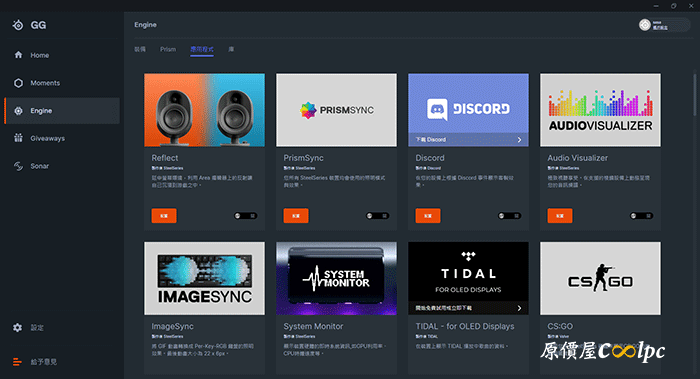
Task: Open the System Monitor thumbnail
Action: 336,278
